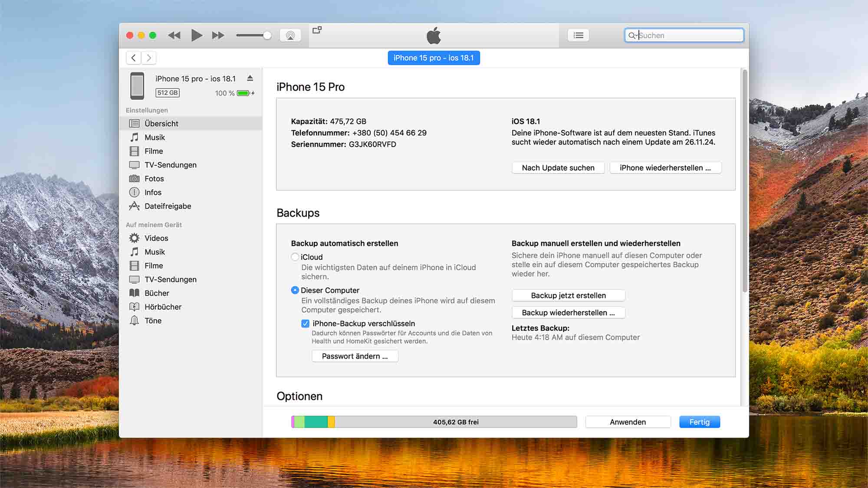Click the Passwort ändern button

355,356
